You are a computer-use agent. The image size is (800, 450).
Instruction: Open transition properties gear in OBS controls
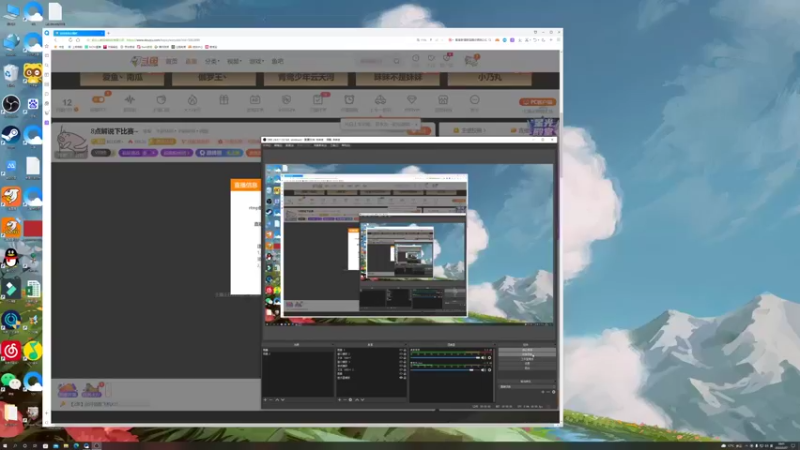coord(554,392)
